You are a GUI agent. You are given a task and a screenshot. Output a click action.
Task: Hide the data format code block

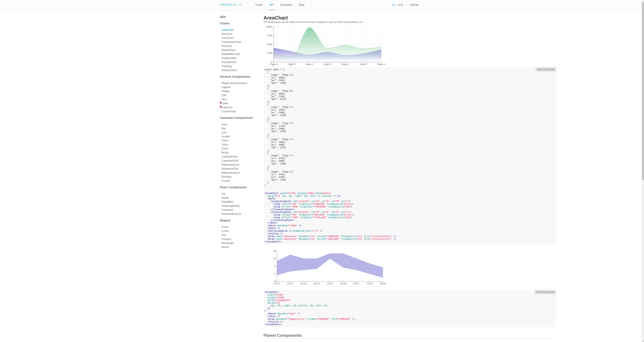pyautogui.click(x=546, y=69)
